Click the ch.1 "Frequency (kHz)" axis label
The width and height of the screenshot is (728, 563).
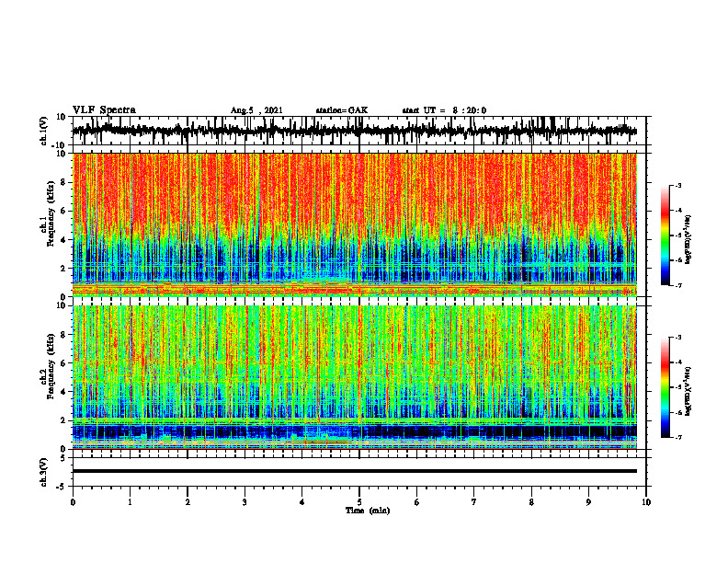pyautogui.click(x=51, y=213)
